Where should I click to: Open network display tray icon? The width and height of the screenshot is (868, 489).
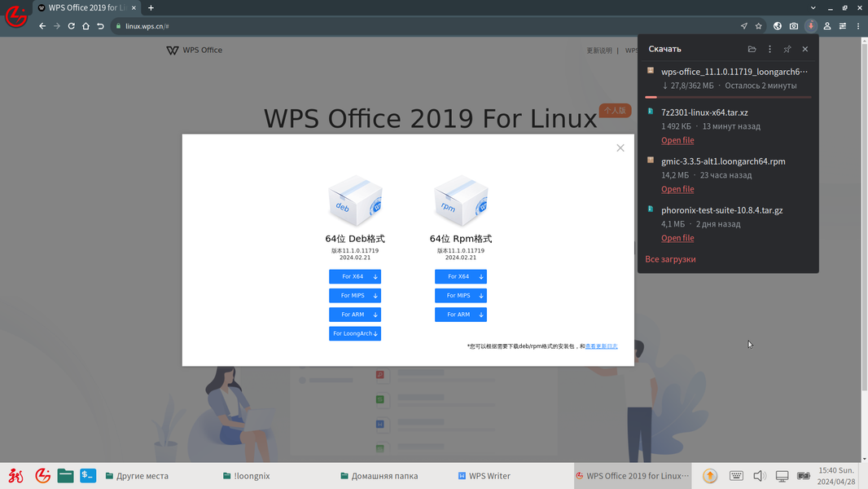(782, 476)
